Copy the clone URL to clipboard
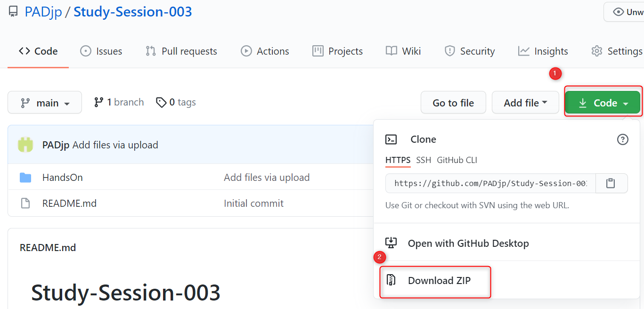Viewport: 644px width, 309px height. 611,183
